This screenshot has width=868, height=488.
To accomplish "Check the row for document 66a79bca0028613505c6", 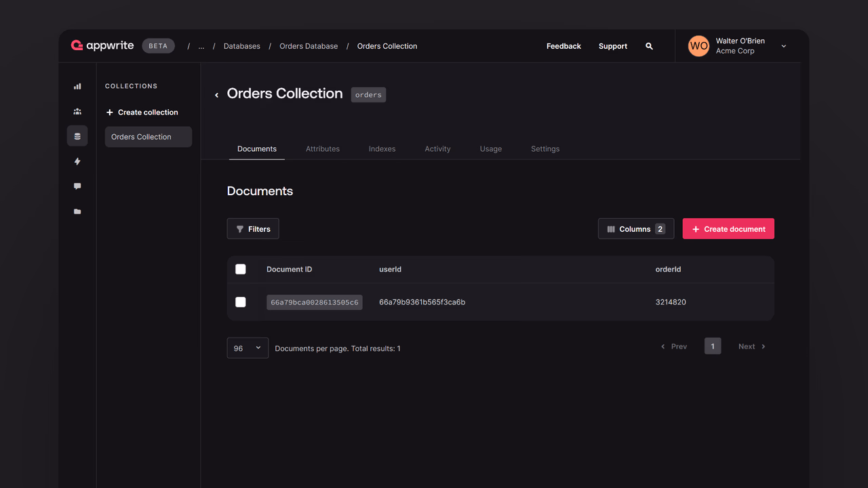I will [240, 302].
